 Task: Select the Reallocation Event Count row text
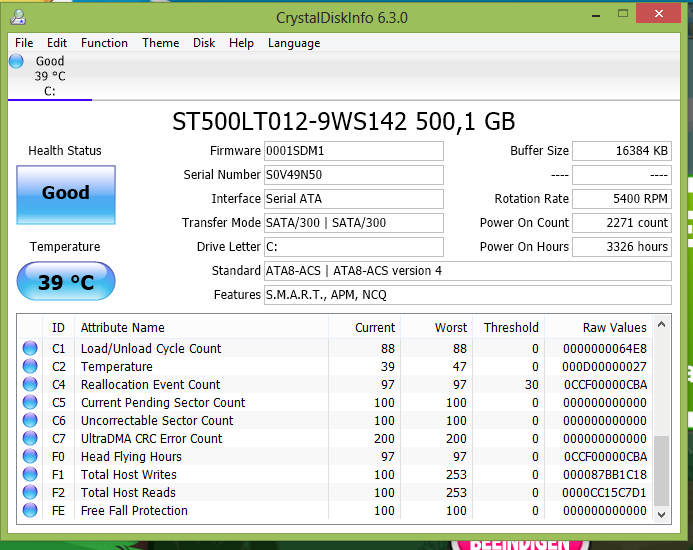[150, 385]
